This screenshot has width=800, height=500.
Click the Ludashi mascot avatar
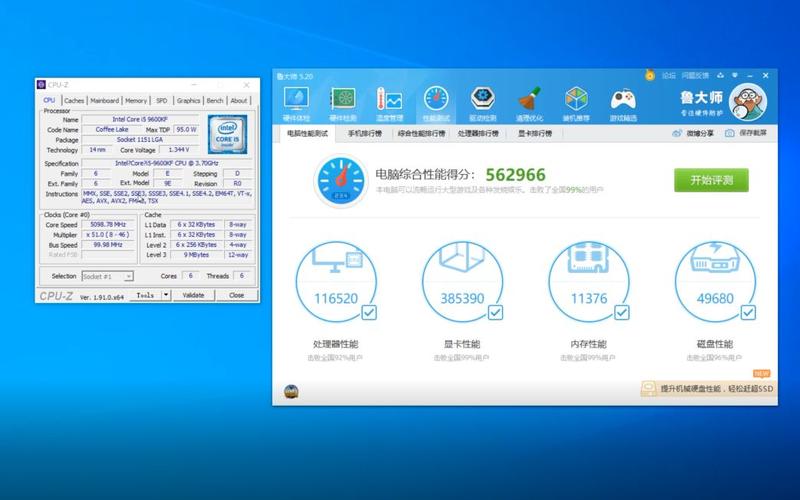(747, 103)
